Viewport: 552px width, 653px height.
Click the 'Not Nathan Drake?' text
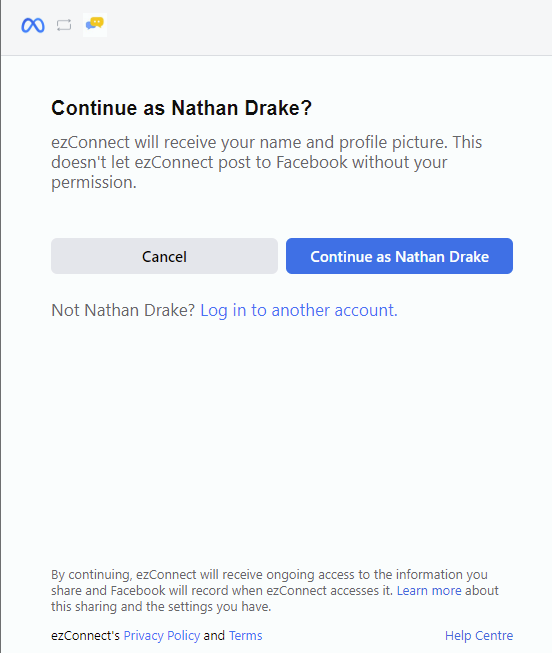pos(123,311)
